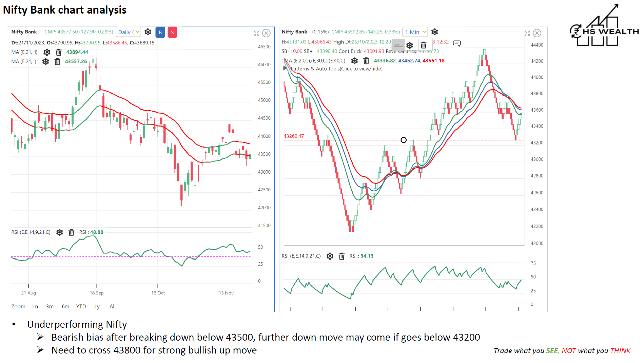Open the Daily timeframe dropdown

tap(129, 32)
